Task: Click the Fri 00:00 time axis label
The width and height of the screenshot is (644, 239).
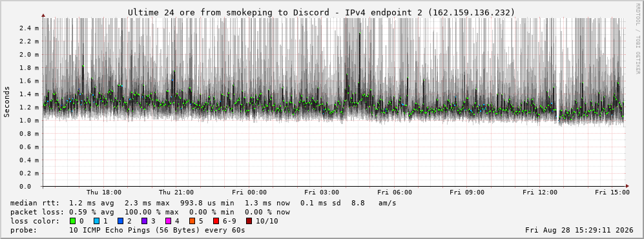Action: [x=249, y=192]
